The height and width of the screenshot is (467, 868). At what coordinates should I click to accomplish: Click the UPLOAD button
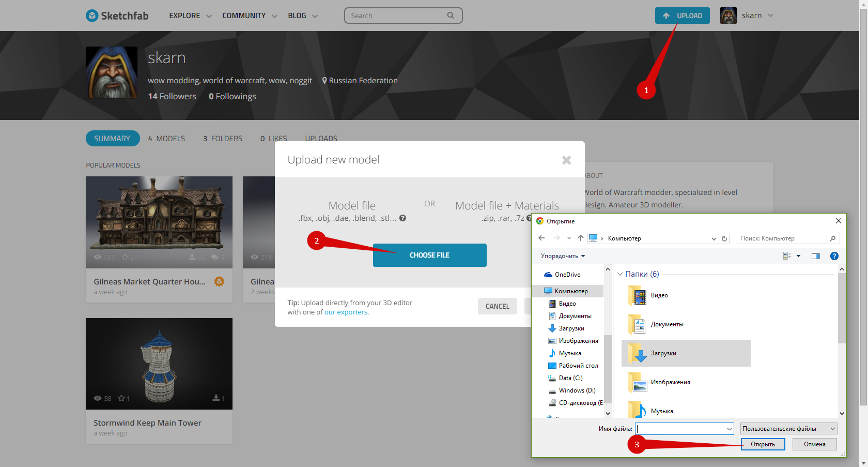click(x=682, y=16)
